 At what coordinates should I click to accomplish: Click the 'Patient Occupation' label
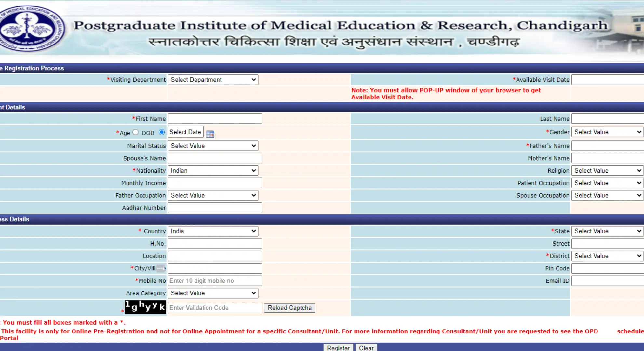[x=543, y=183]
